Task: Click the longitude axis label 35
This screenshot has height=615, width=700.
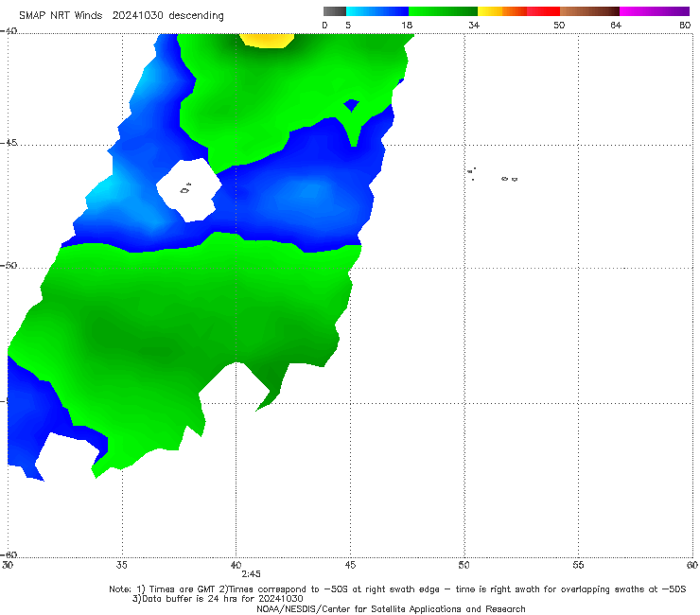Action: (x=122, y=565)
